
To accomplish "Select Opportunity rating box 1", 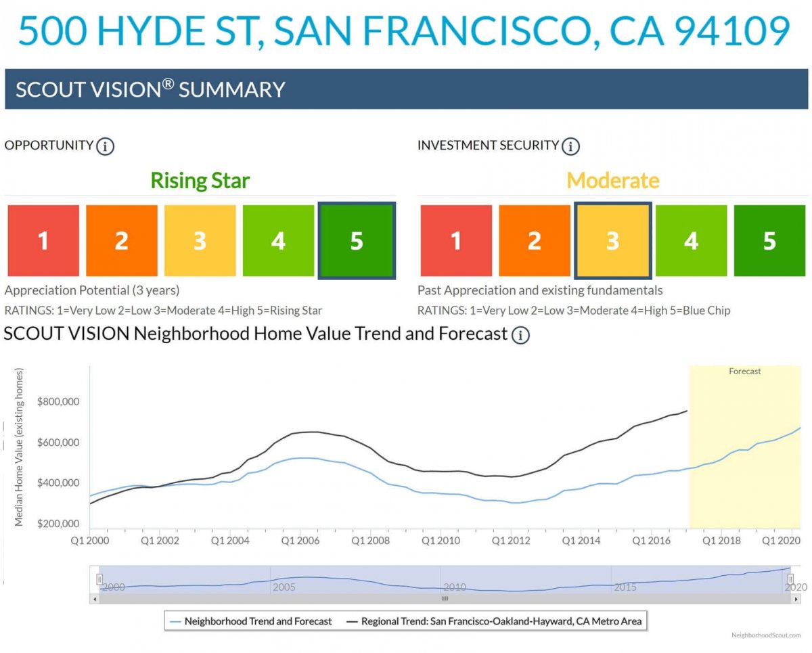I will [43, 241].
